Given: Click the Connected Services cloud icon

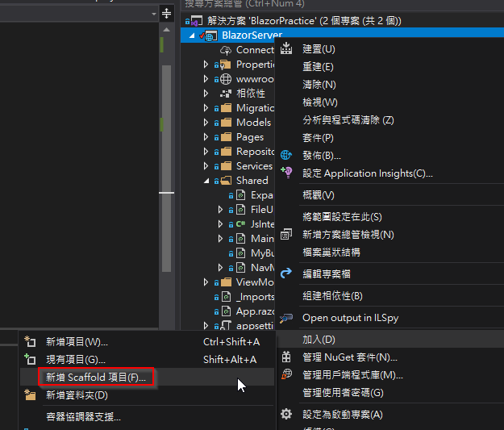Looking at the screenshot, I should [226, 50].
